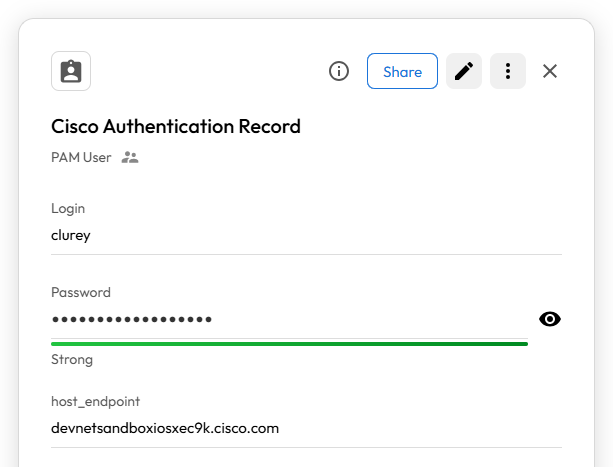Click the green password strength bar
Viewport: 613px width, 467px height.
tap(289, 343)
